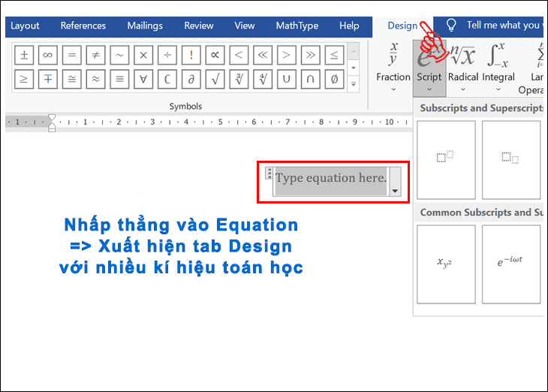Insert the intersection symbol
The width and height of the screenshot is (548, 392).
point(310,79)
